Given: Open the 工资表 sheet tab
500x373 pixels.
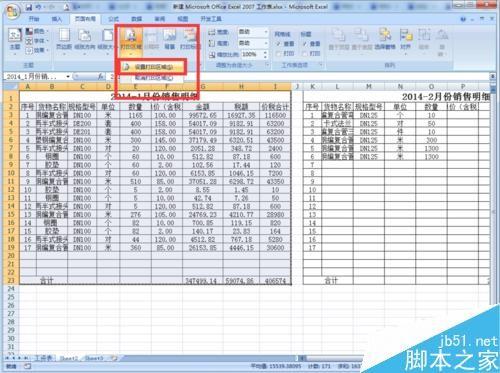Looking at the screenshot, I should point(44,358).
